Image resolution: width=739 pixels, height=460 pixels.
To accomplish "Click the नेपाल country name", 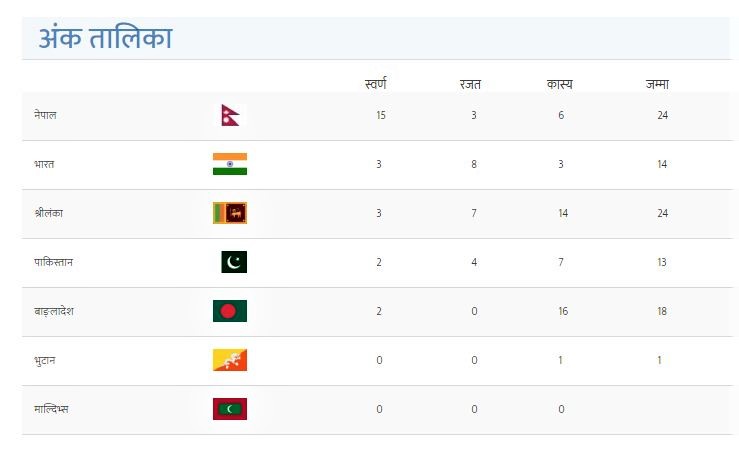I will (45, 115).
